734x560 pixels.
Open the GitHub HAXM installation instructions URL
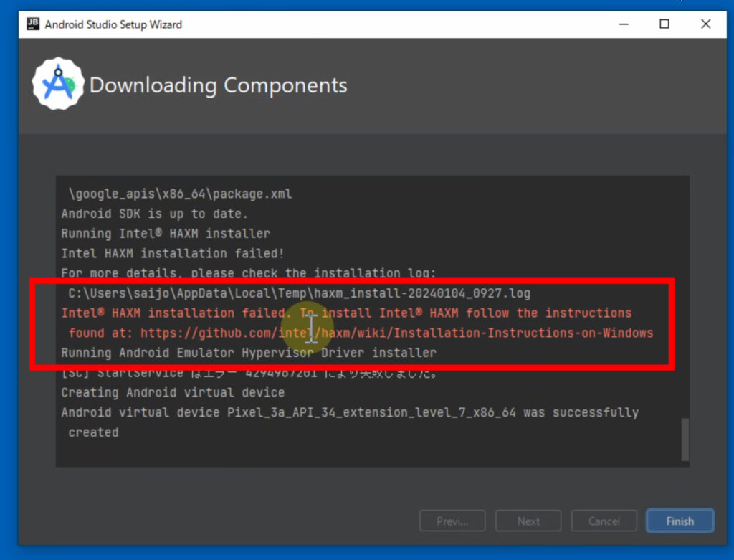point(396,333)
